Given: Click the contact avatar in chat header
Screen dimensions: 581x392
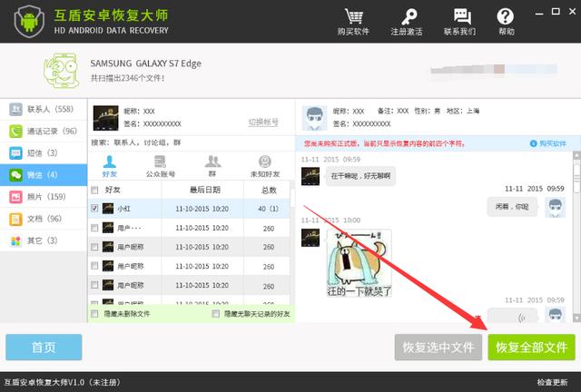Looking at the screenshot, I should [315, 118].
